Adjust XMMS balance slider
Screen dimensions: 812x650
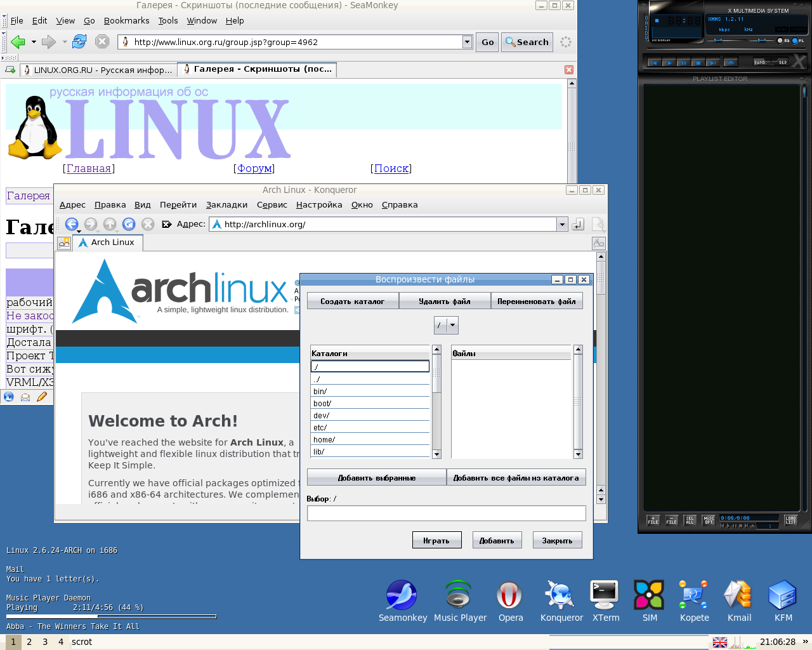pos(763,40)
